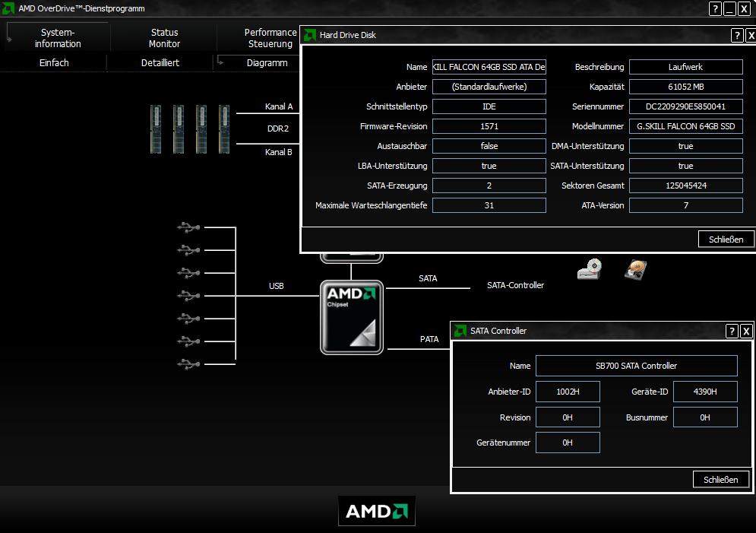Click the ATA-Version field showing 7

[685, 205]
